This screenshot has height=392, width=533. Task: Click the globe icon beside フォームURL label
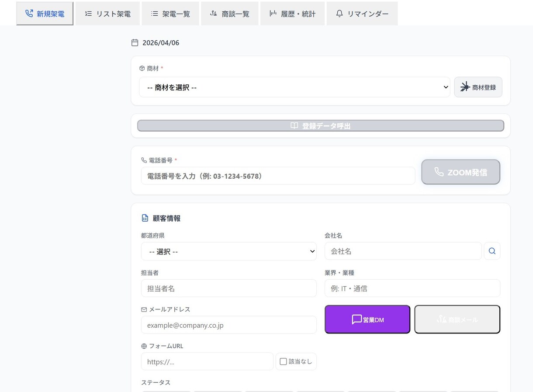(x=144, y=346)
